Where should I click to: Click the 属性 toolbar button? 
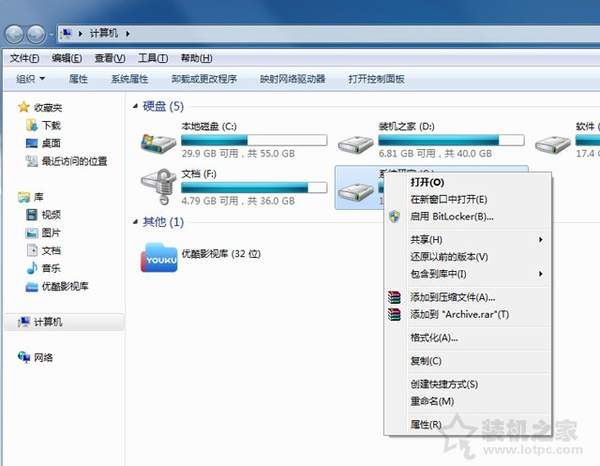(78, 79)
